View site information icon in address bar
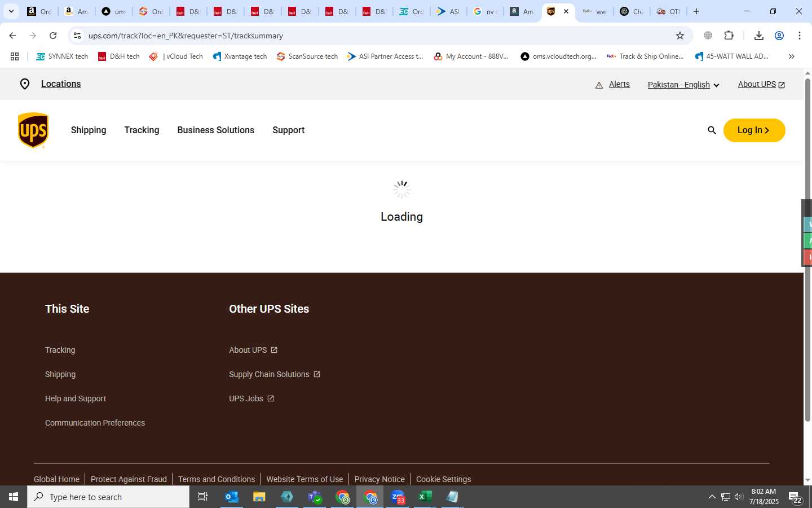 77,36
